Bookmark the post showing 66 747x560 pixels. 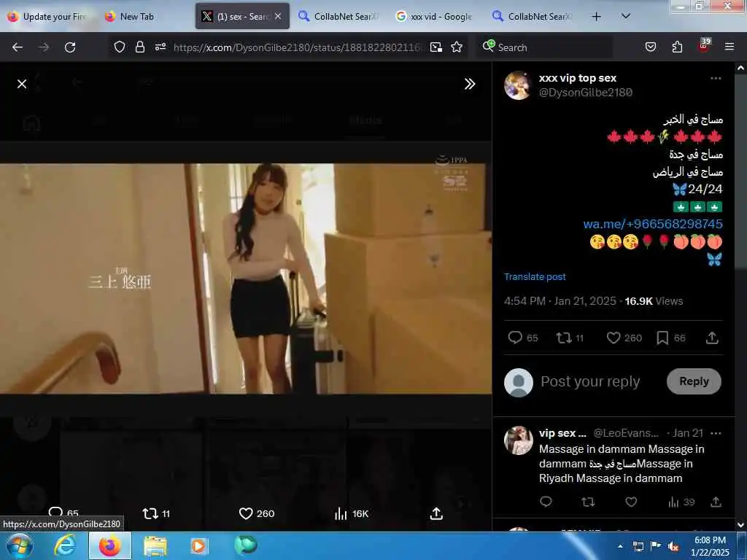point(671,338)
